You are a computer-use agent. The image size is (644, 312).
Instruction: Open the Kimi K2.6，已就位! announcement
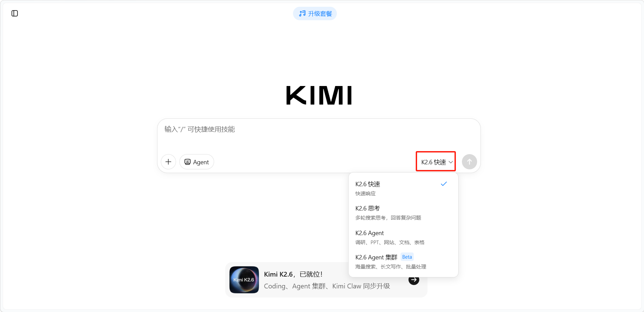click(293, 274)
